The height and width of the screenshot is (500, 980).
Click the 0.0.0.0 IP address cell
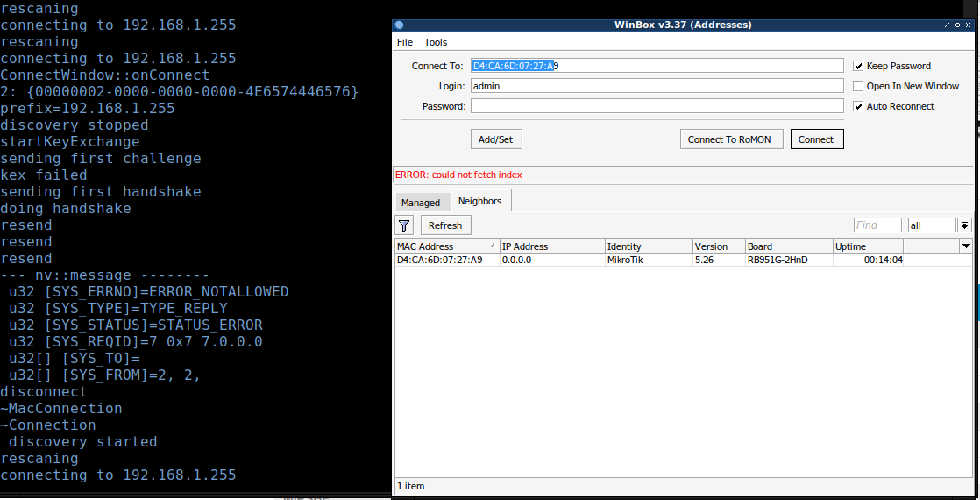552,260
